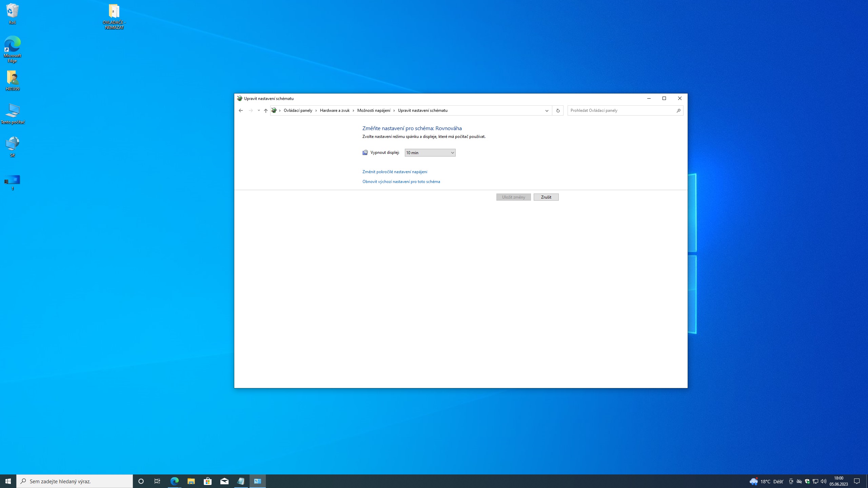Click the Up one level arrow
This screenshot has height=488, width=868.
pyautogui.click(x=266, y=110)
